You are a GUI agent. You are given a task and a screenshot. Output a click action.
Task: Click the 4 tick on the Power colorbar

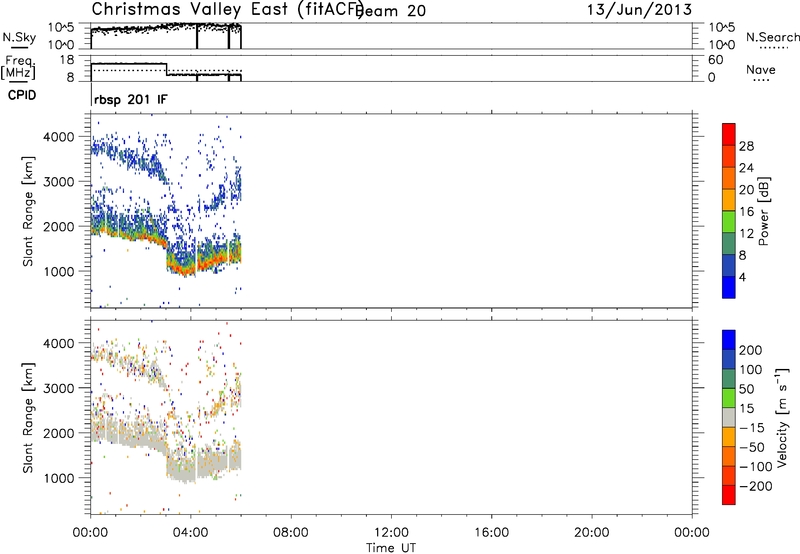tap(742, 277)
